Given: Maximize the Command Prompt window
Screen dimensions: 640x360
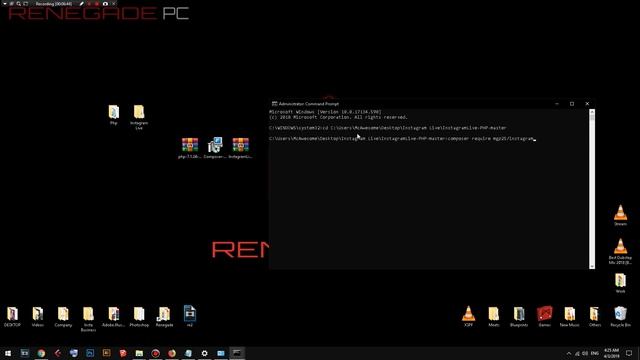Looking at the screenshot, I should (572, 104).
